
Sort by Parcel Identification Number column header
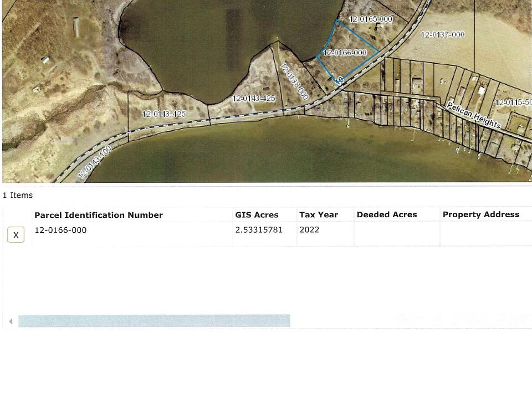tap(99, 215)
